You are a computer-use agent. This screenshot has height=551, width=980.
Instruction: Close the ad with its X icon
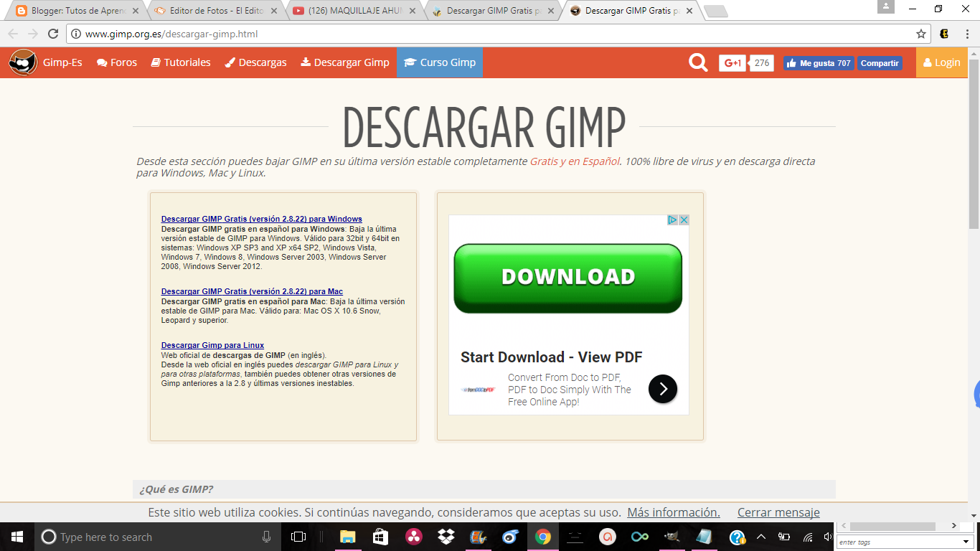684,220
